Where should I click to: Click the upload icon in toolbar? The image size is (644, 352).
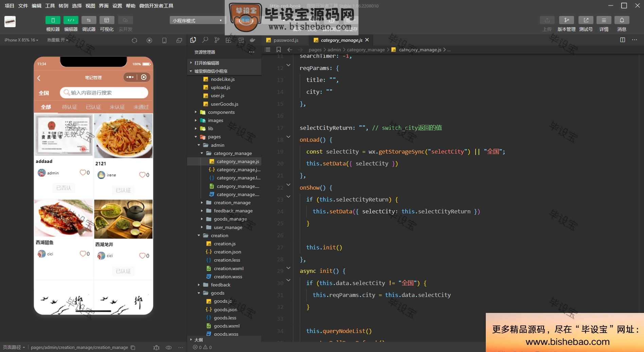tap(547, 20)
